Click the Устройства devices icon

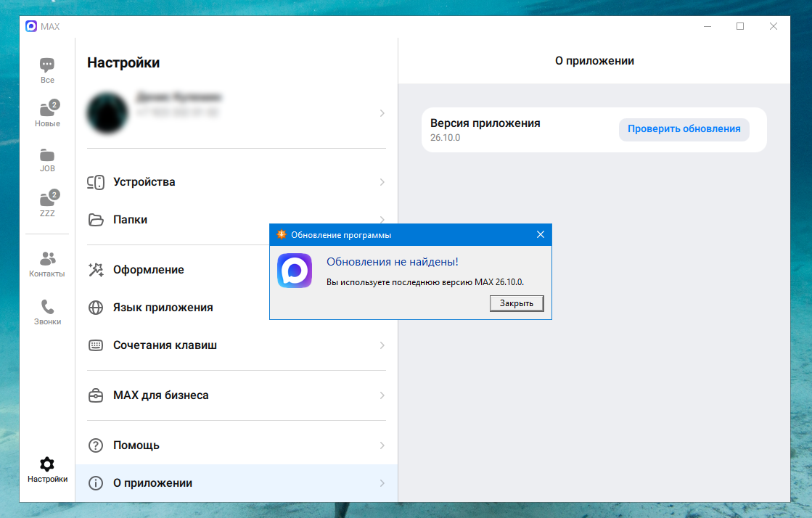tap(96, 182)
